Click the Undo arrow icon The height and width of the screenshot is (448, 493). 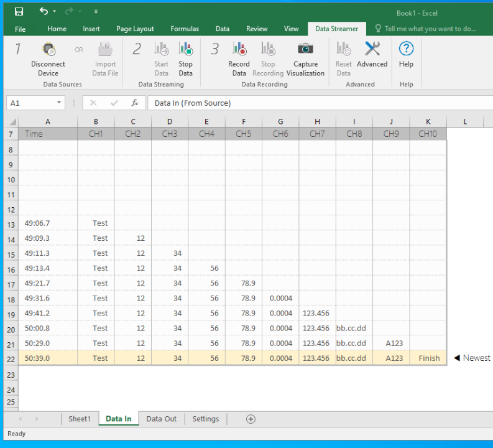[x=43, y=12]
